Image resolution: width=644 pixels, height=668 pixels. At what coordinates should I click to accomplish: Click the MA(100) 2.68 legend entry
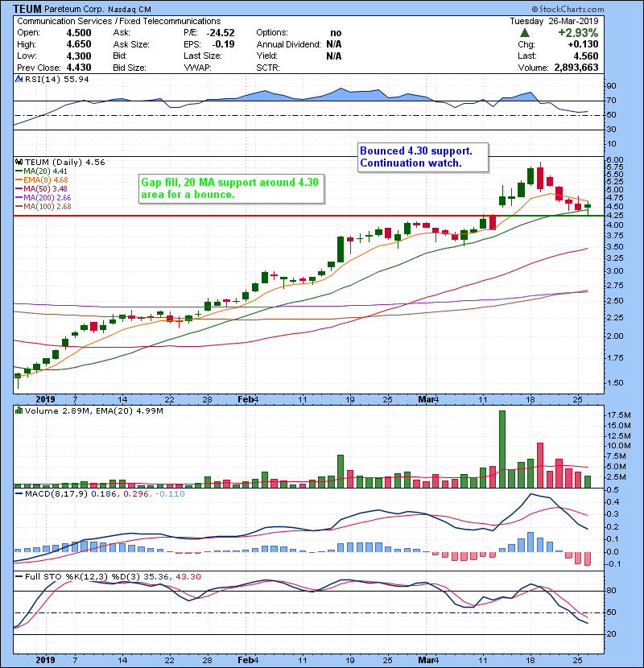pos(43,207)
